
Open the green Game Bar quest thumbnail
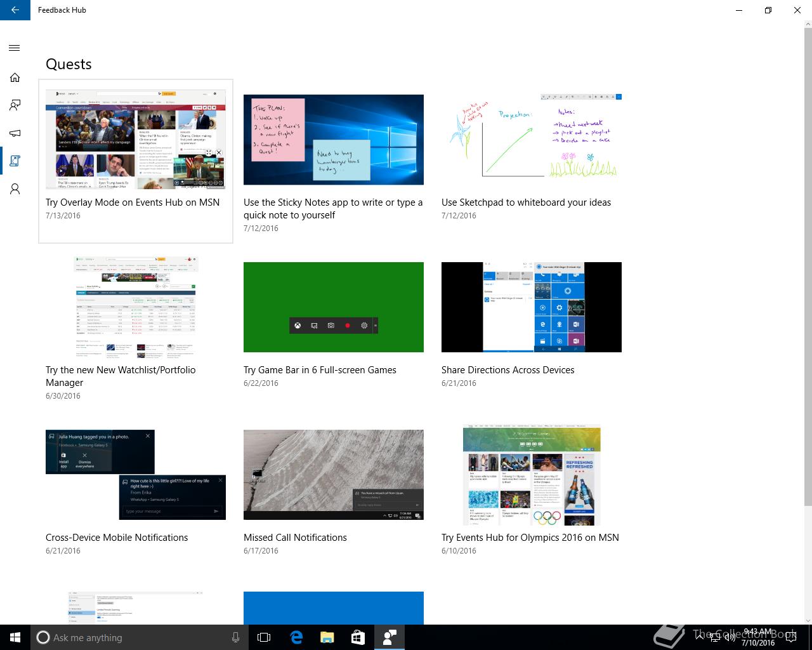coord(334,307)
